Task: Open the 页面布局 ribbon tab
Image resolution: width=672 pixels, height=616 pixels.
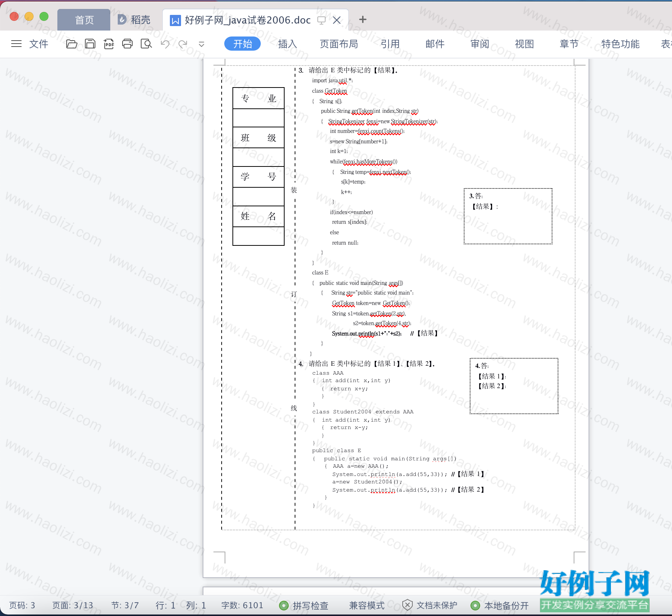Action: coord(339,44)
